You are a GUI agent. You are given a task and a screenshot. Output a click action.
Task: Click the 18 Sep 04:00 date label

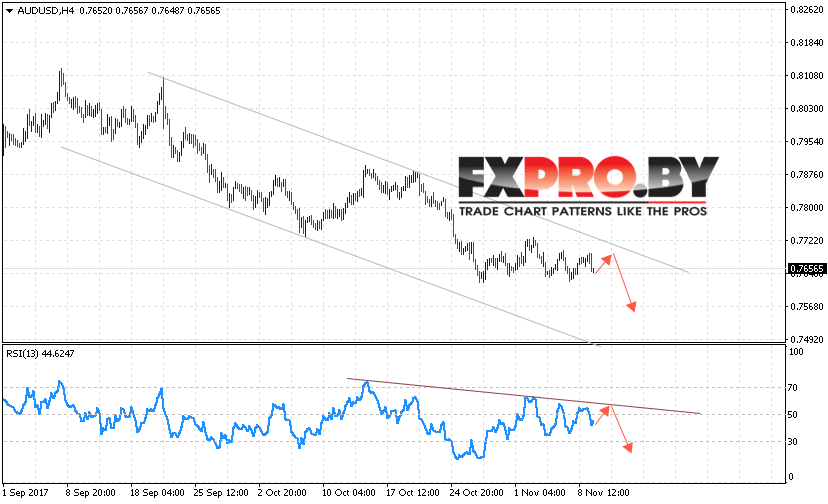157,493
